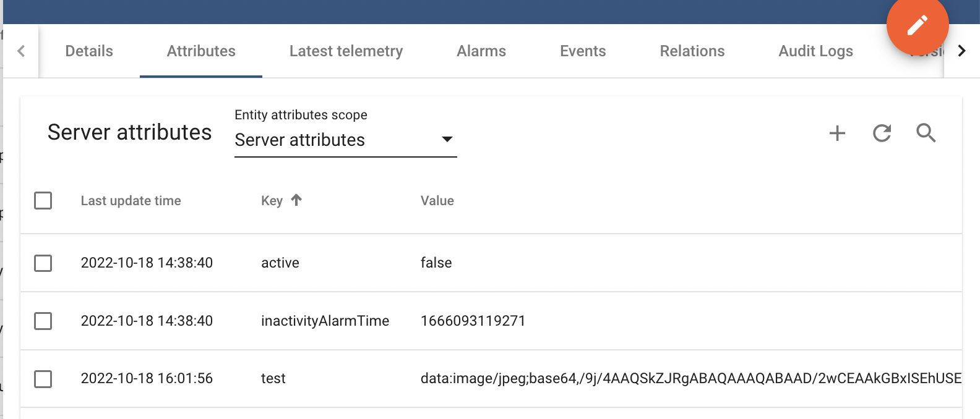The width and height of the screenshot is (980, 419).
Task: Check the row containing inactivityAlarmTime
Action: point(43,321)
